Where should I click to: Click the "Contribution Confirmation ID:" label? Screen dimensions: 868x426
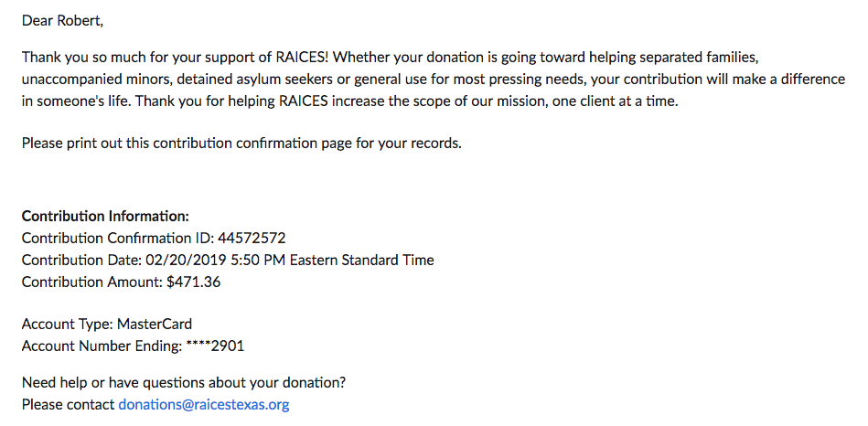(118, 238)
